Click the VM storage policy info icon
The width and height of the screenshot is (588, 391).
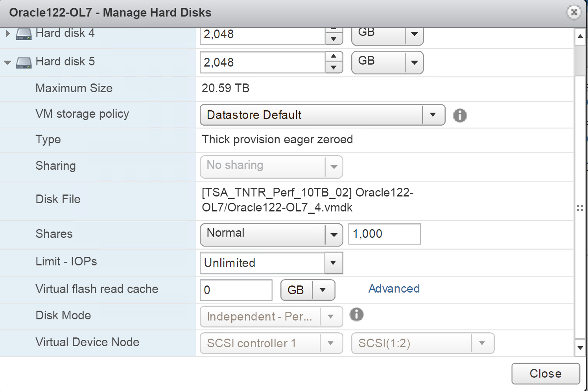(x=460, y=115)
